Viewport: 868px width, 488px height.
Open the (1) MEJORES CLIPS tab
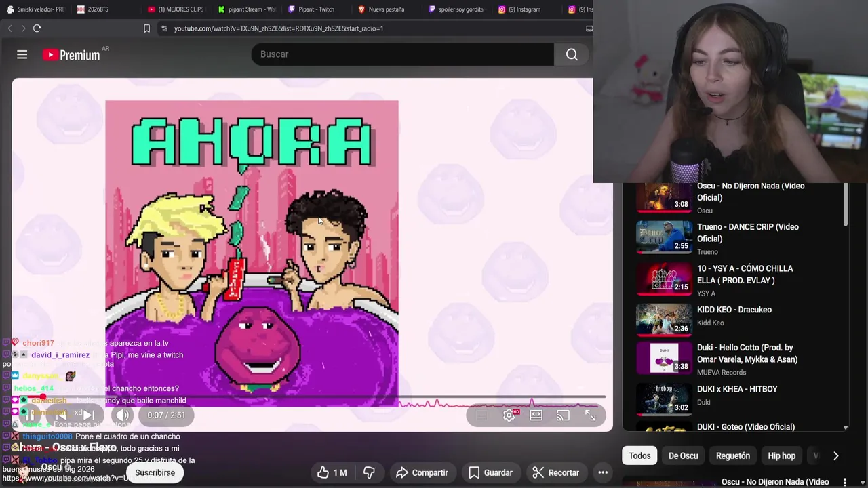[x=176, y=9]
